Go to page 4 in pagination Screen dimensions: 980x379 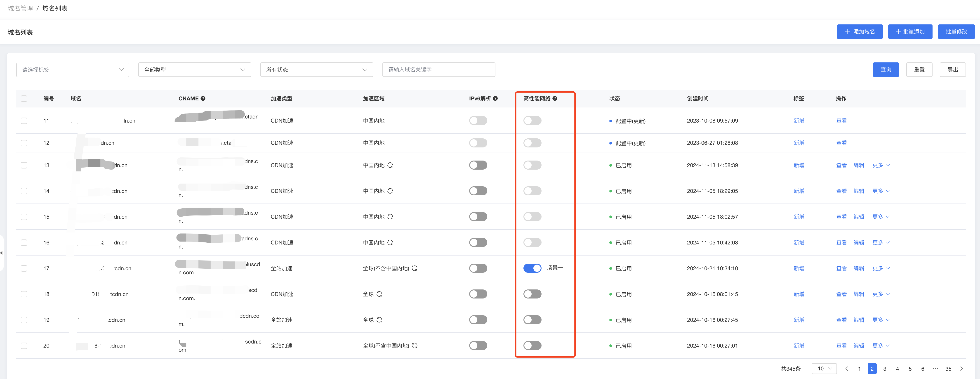point(897,369)
